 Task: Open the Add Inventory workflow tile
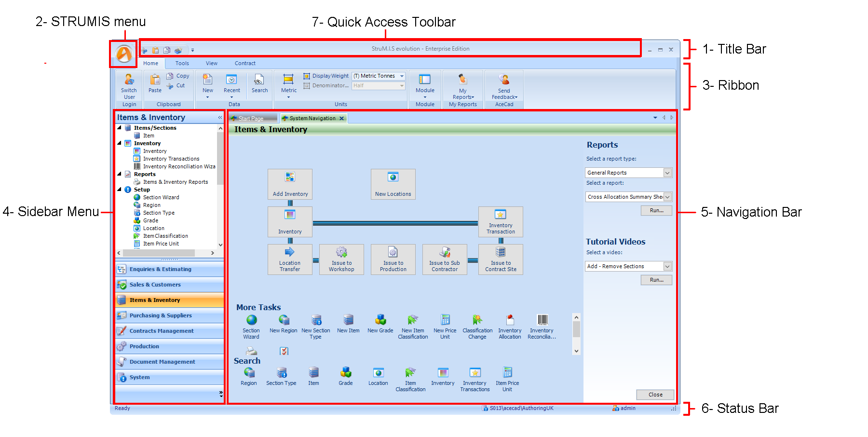(x=290, y=184)
